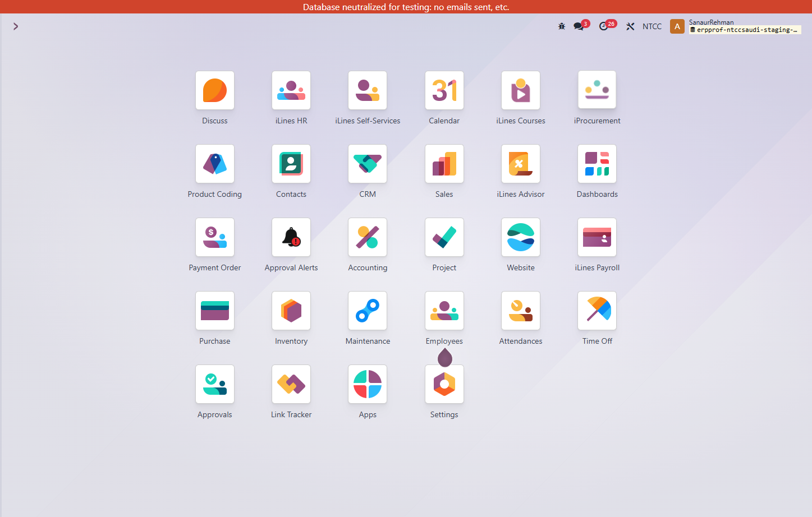Open the Calendar app
The height and width of the screenshot is (517, 812).
point(444,90)
